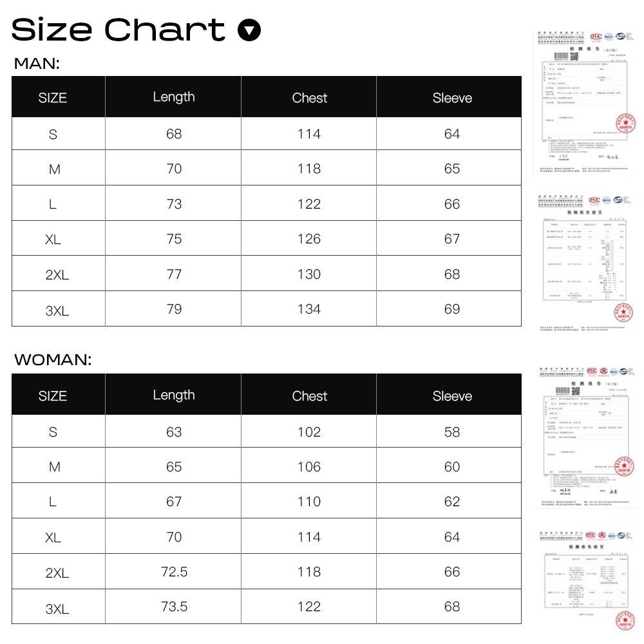The image size is (644, 644).
Task: Select the MAN section label
Action: (x=37, y=63)
